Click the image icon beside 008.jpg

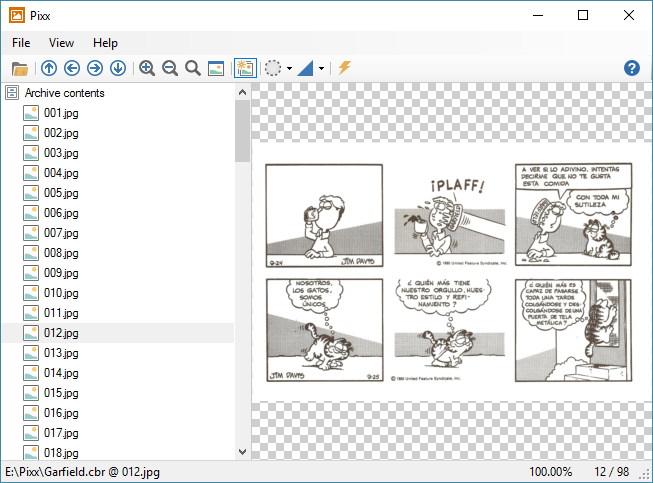pos(31,253)
